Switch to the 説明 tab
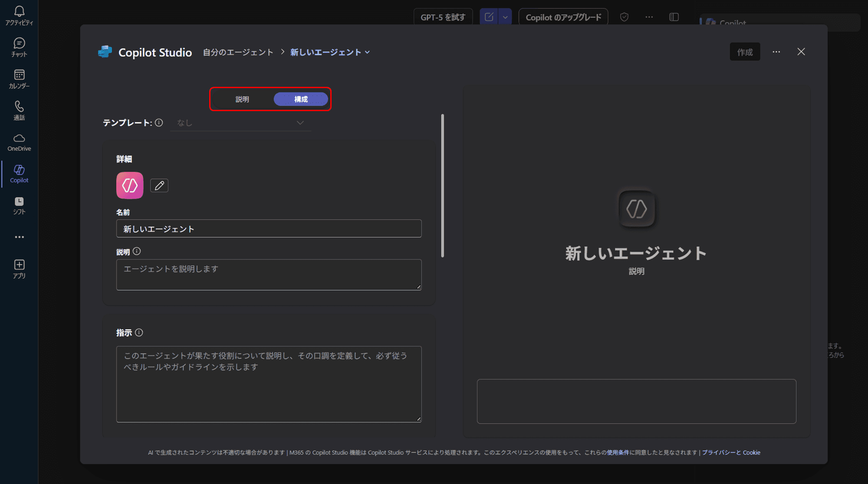 coord(242,99)
